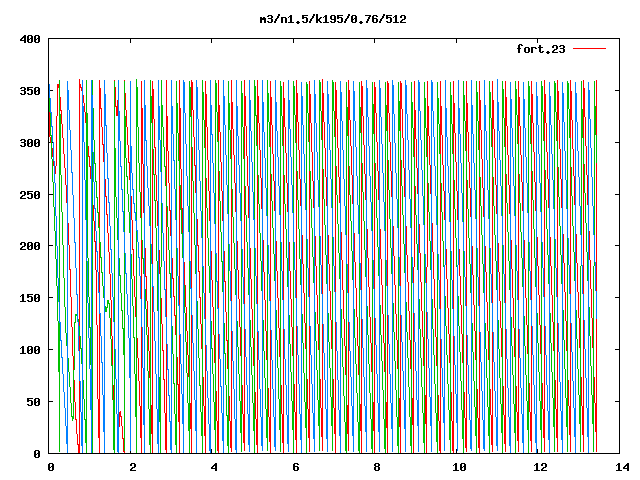Click y-axis label 350
The width and height of the screenshot is (640, 480).
[30, 91]
